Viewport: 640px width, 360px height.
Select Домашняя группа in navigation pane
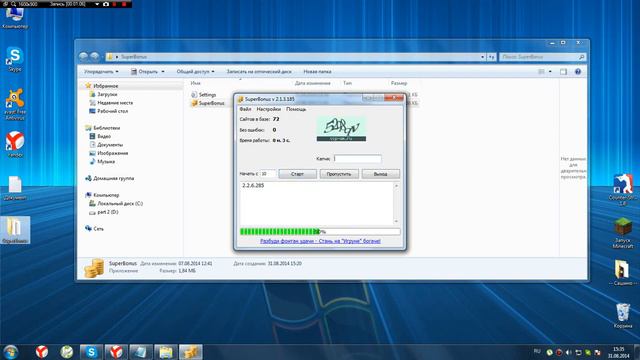[109, 178]
